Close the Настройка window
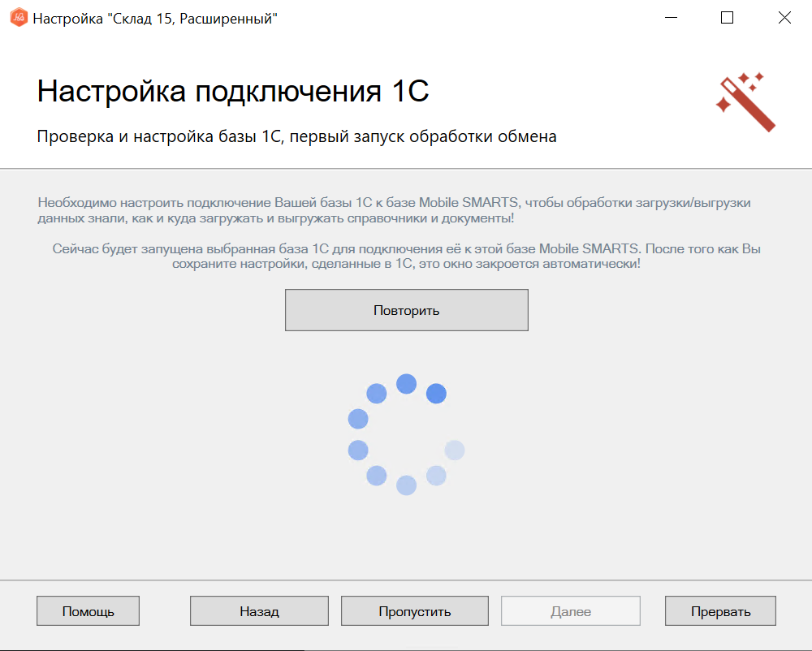The image size is (812, 651). [784, 18]
